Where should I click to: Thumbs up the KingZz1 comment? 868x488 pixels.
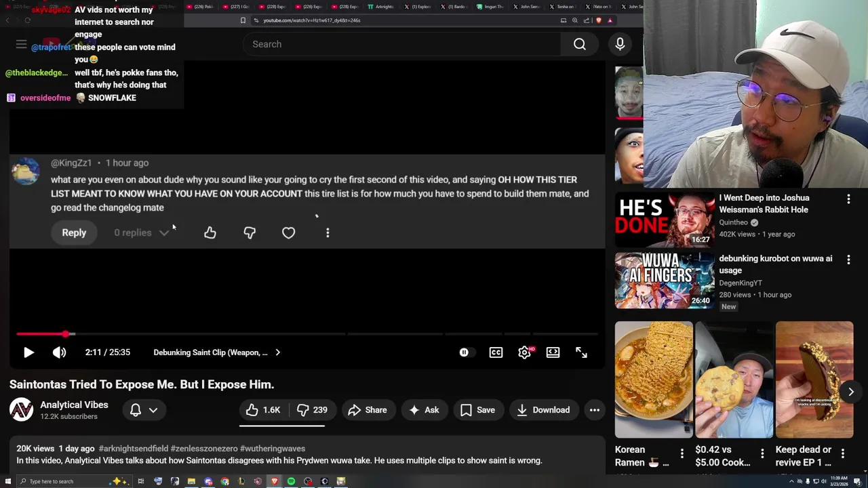(210, 232)
